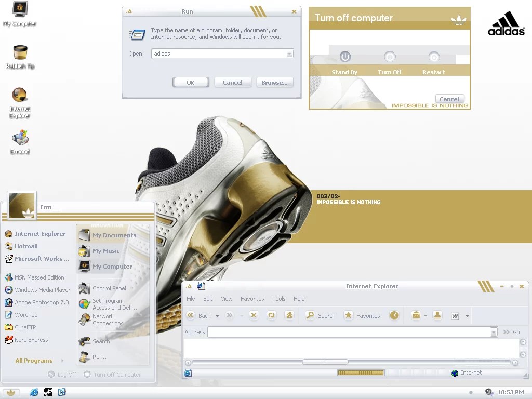Open Search from Start menu
532x399 pixels.
(x=95, y=341)
